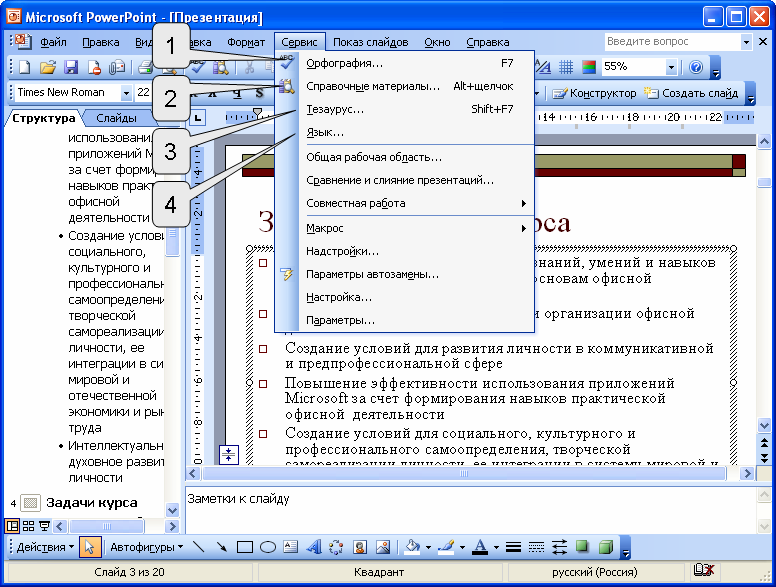Click the Cut scissors icon
776x587 pixels.
pos(250,67)
